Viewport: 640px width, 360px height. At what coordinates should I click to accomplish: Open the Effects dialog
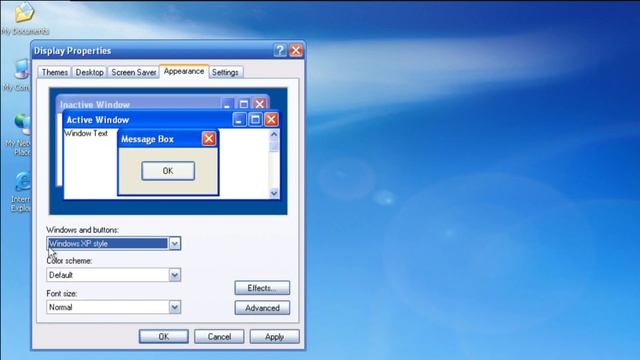click(262, 288)
